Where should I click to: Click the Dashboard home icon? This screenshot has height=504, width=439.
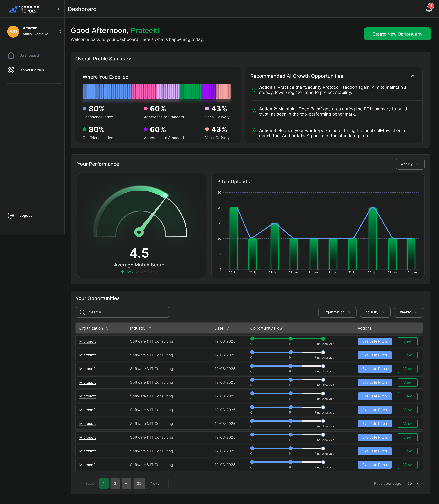point(11,55)
